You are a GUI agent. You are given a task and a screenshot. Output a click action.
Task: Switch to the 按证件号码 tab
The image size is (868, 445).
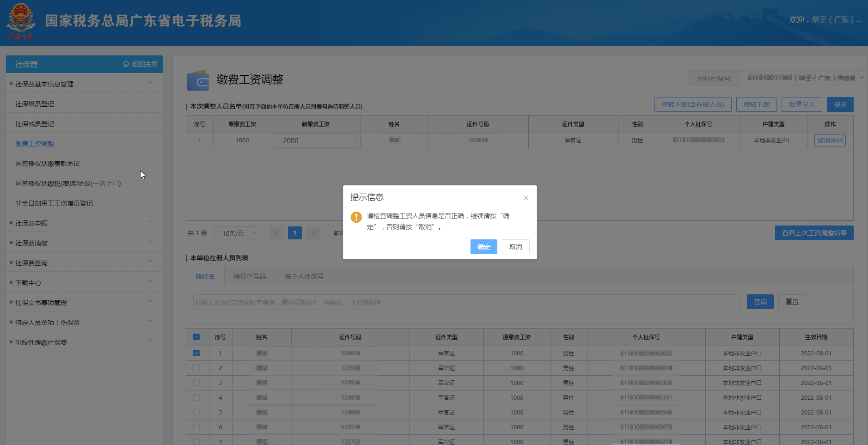click(250, 276)
